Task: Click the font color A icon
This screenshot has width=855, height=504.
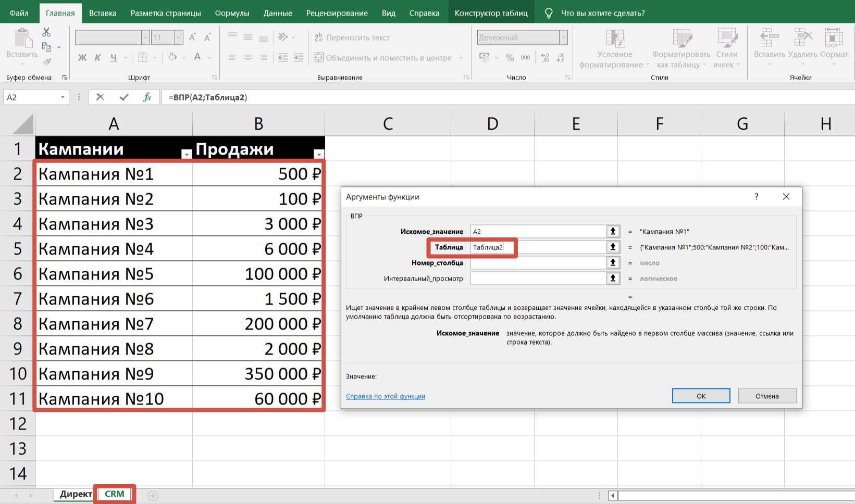Action: (197, 57)
